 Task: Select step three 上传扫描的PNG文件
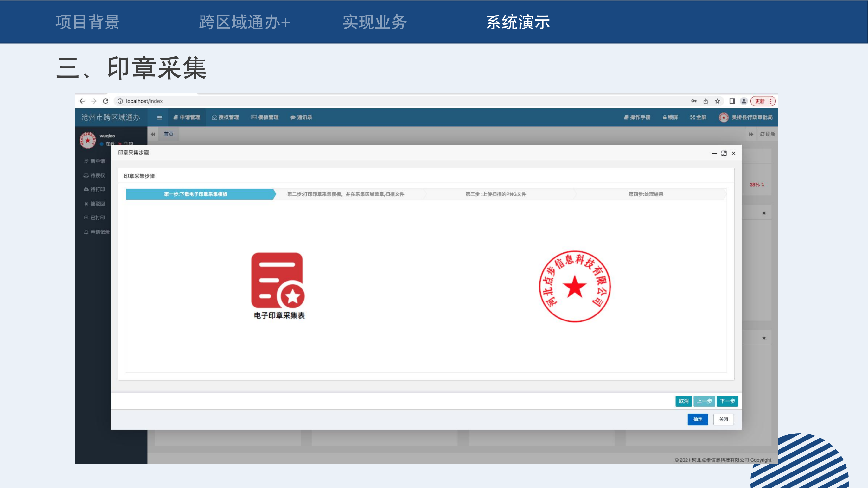point(495,194)
